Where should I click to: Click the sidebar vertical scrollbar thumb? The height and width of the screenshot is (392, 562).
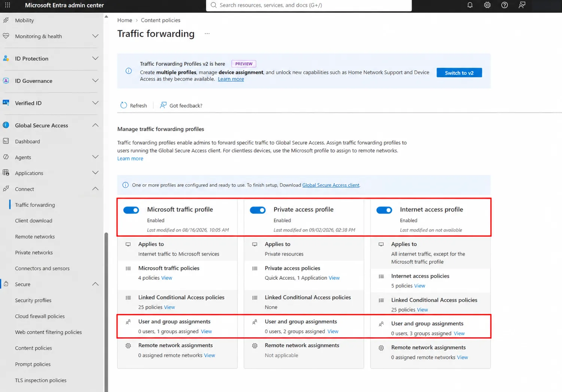pos(106,312)
